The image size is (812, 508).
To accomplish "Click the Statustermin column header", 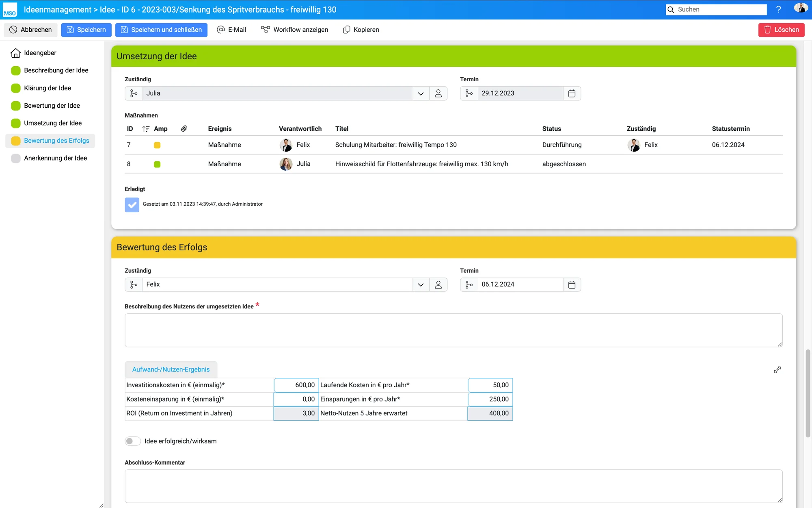I will (x=731, y=129).
